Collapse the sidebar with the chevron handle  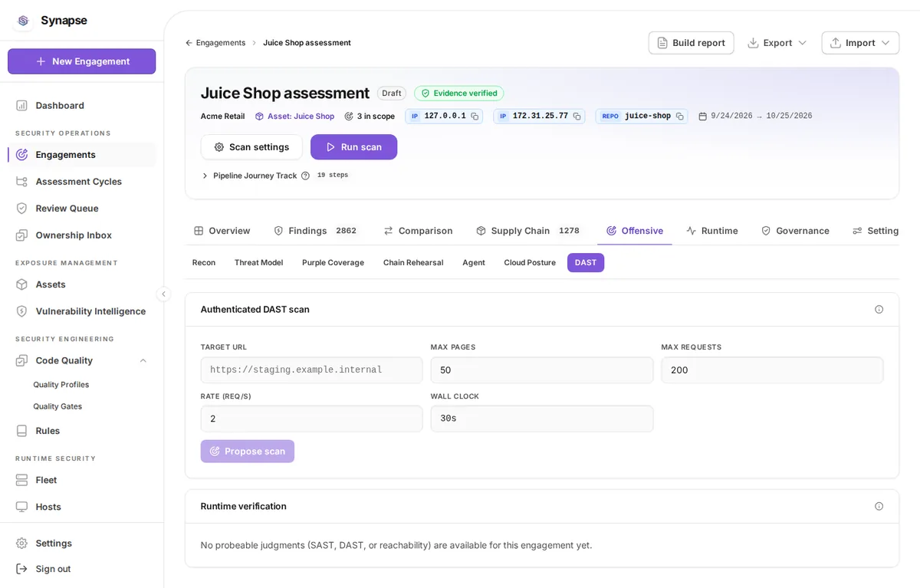pyautogui.click(x=163, y=294)
